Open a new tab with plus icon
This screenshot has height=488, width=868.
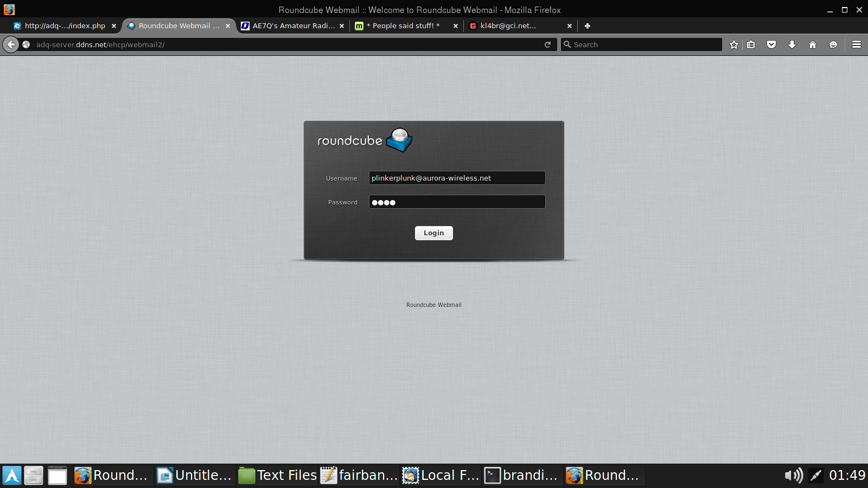tap(588, 25)
